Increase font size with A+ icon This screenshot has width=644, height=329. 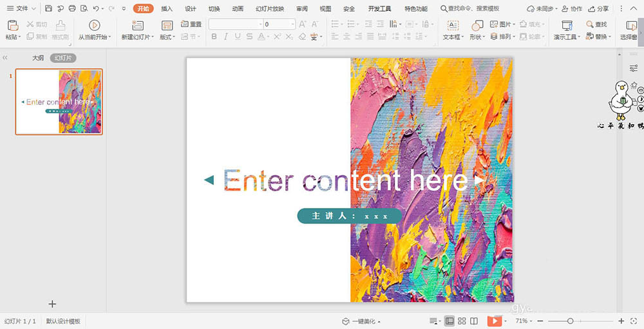pos(303,24)
